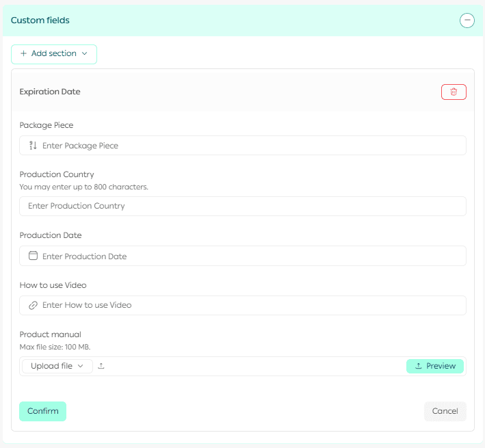The height and width of the screenshot is (448, 485).
Task: Click the numeric sort icon in Package Piece
Action: coord(33,146)
